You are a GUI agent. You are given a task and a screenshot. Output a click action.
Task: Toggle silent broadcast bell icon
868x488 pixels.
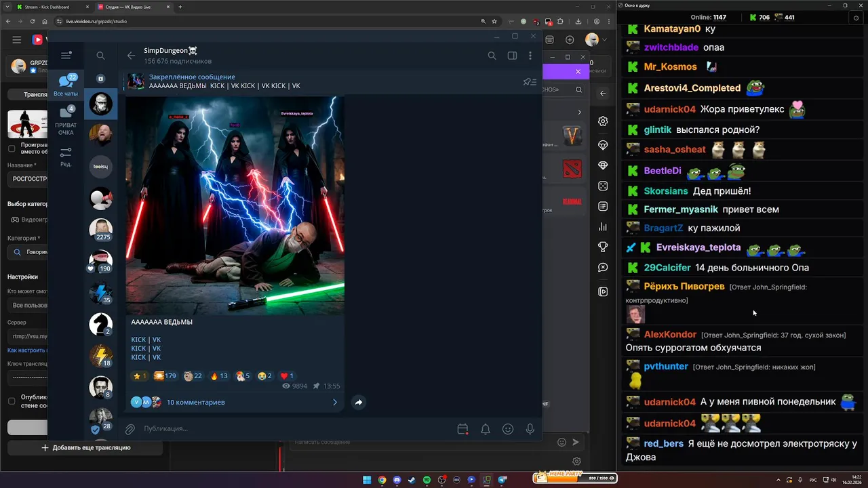coord(486,429)
